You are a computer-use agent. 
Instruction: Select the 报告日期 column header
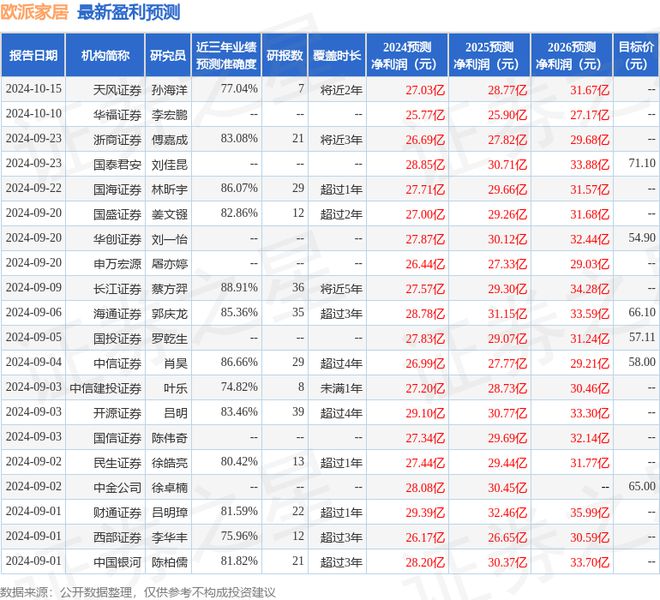pyautogui.click(x=33, y=55)
